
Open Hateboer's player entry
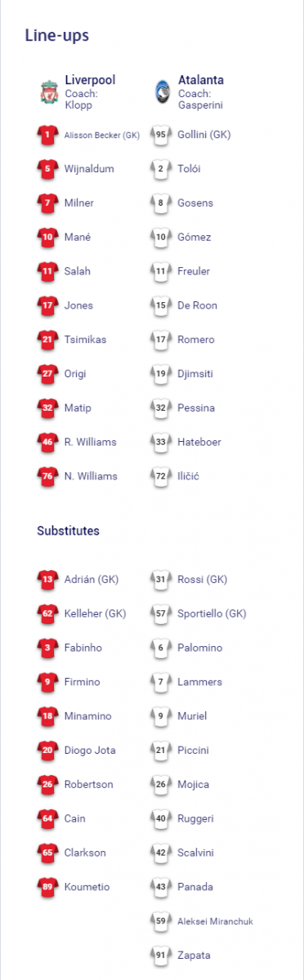tap(199, 442)
